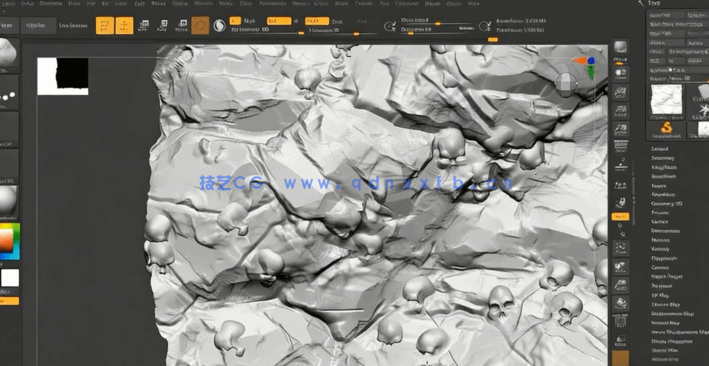Expand the Displacement Map subpalette
Screen dimensions: 709x366
tap(672, 314)
